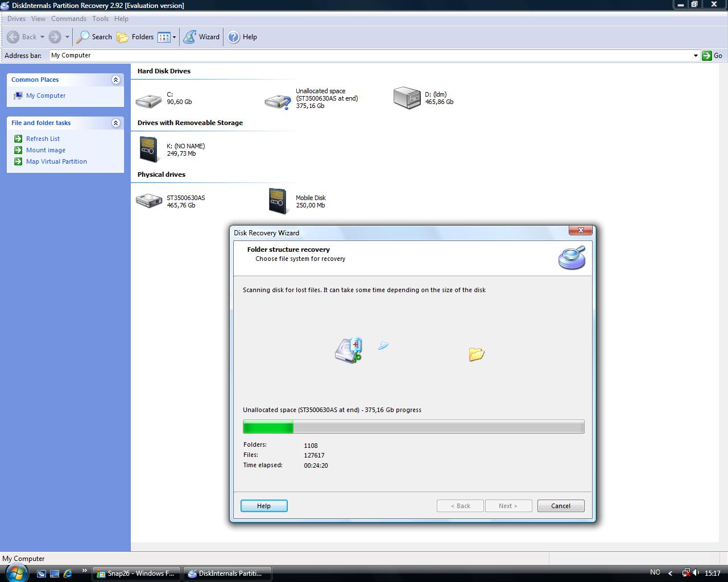Image resolution: width=728 pixels, height=582 pixels.
Task: Click the Mount image link
Action: pyautogui.click(x=45, y=150)
